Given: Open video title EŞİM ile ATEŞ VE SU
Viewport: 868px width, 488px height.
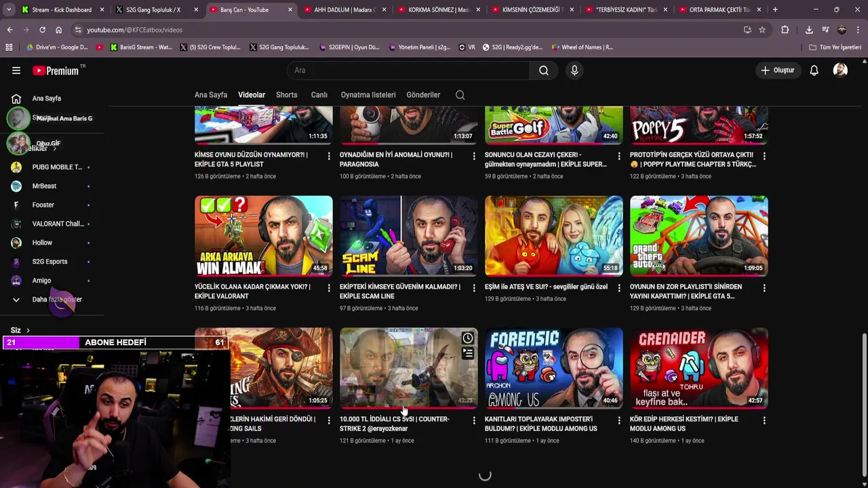Looking at the screenshot, I should (x=546, y=287).
